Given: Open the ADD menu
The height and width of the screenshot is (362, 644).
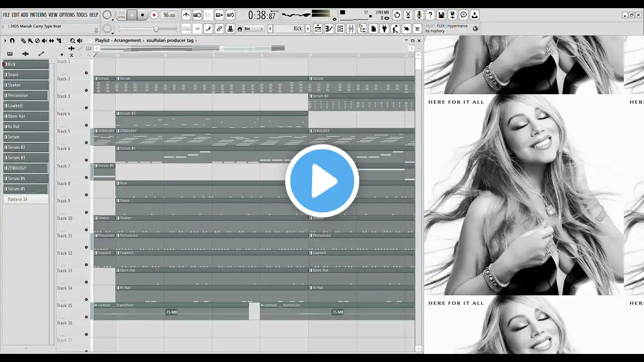Looking at the screenshot, I should (25, 15).
